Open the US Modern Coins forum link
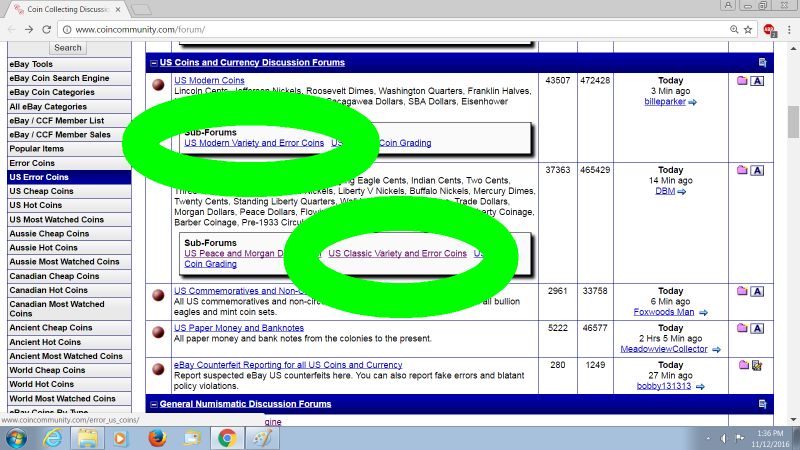Screen dimensions: 800x450 coord(209,80)
